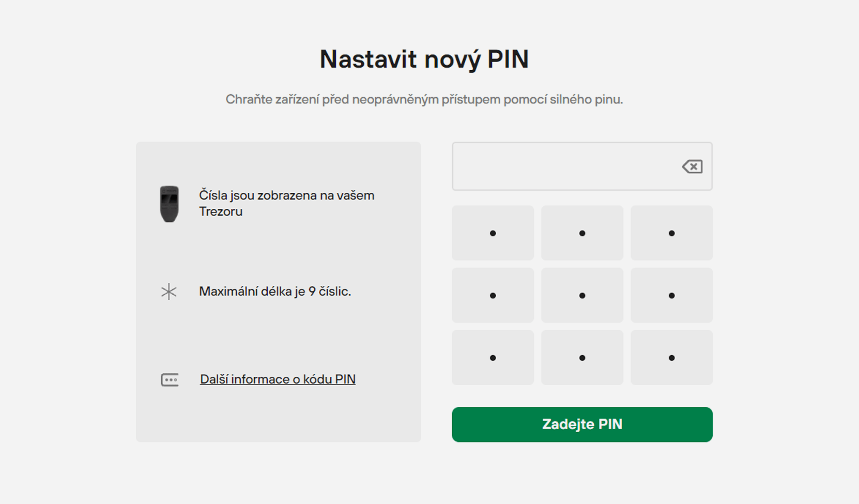The image size is (859, 504).
Task: Click the subtitle about protecting the device
Action: point(424,99)
